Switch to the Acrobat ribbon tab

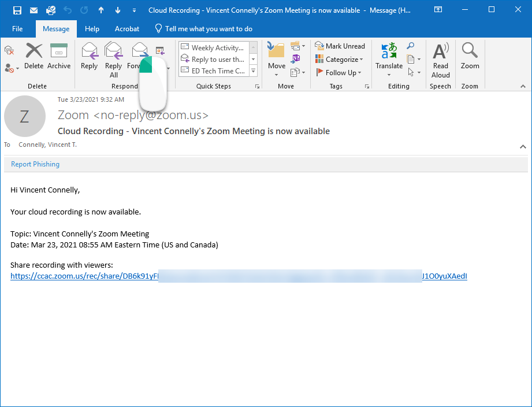tap(127, 28)
